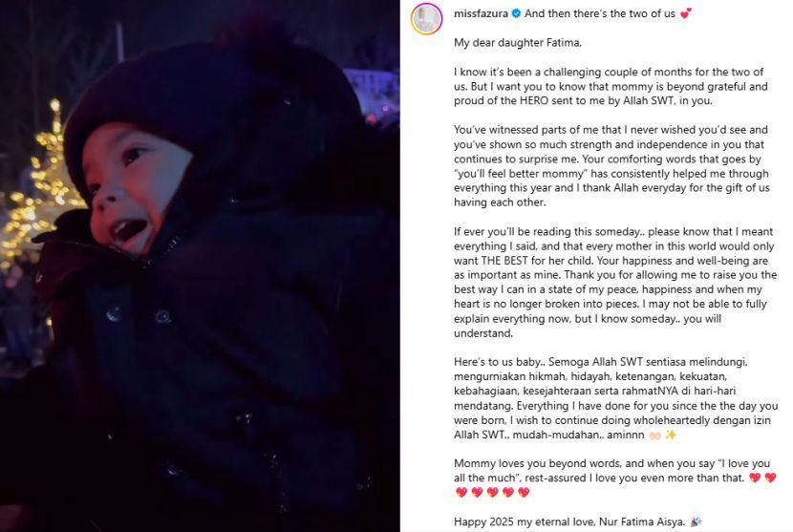Click the heart emoji right after 'more than that.'
Screen dimensions: 793x532
[x=755, y=478]
